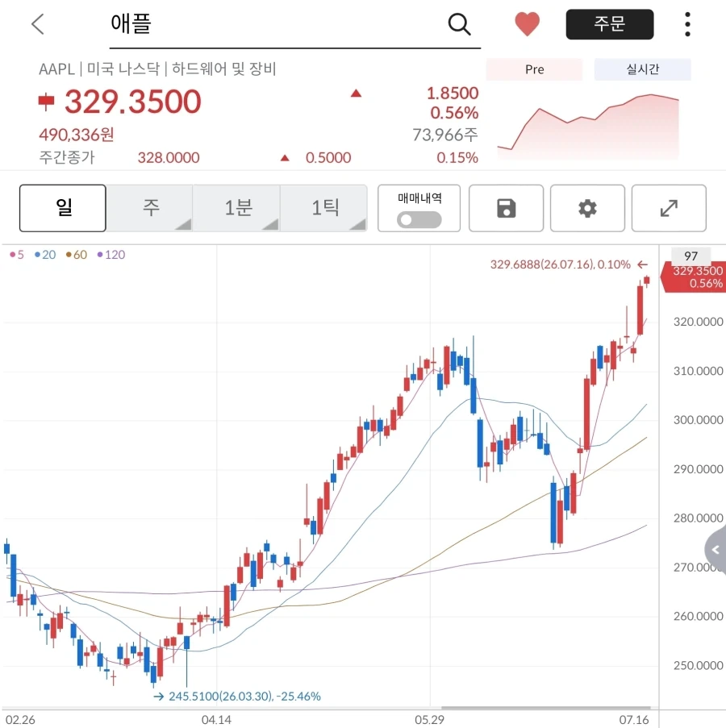Image resolution: width=726 pixels, height=728 pixels.
Task: Open the 주문 order button
Action: [609, 24]
